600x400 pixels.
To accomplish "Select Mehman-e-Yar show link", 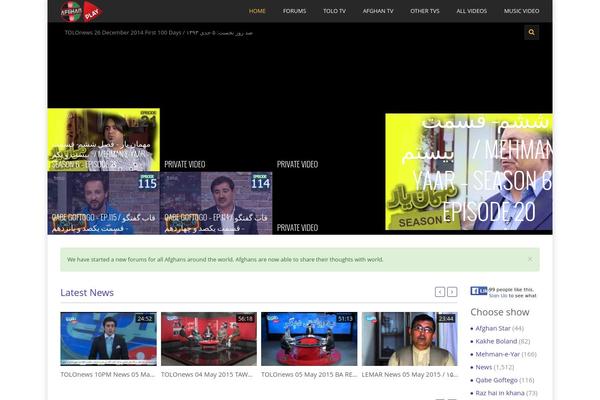I will (497, 354).
